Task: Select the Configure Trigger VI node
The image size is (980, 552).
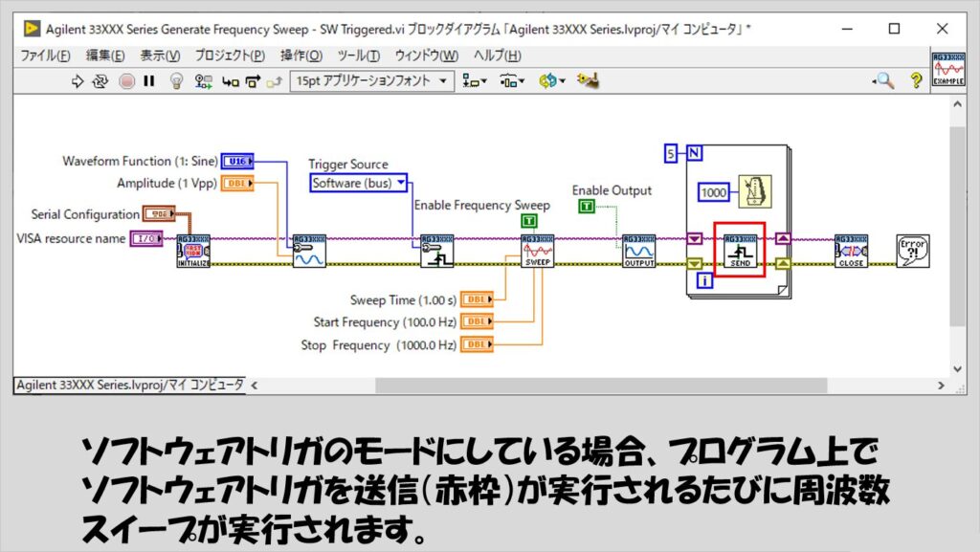Action: coord(436,251)
